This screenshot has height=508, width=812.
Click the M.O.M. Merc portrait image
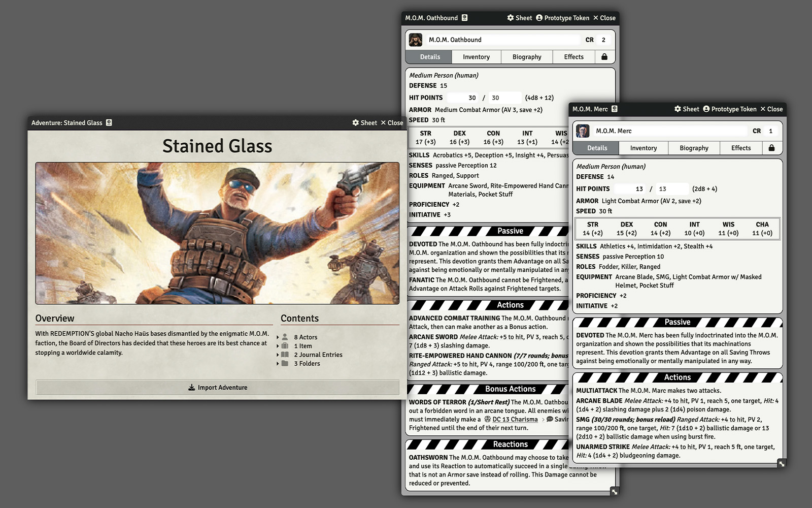tap(583, 131)
